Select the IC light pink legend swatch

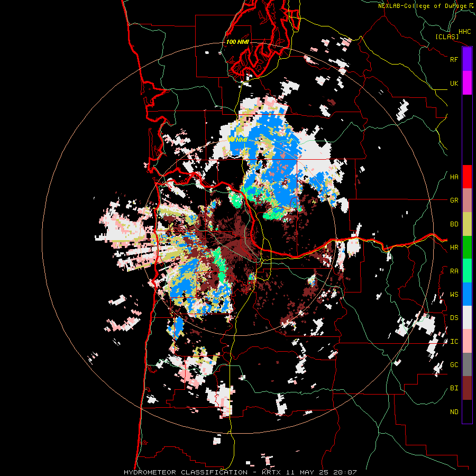point(467,341)
